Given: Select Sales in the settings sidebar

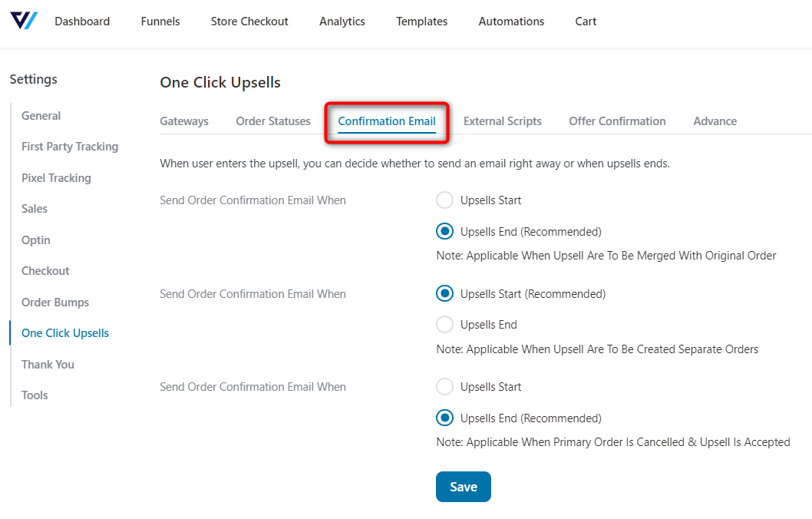Looking at the screenshot, I should pyautogui.click(x=35, y=209).
